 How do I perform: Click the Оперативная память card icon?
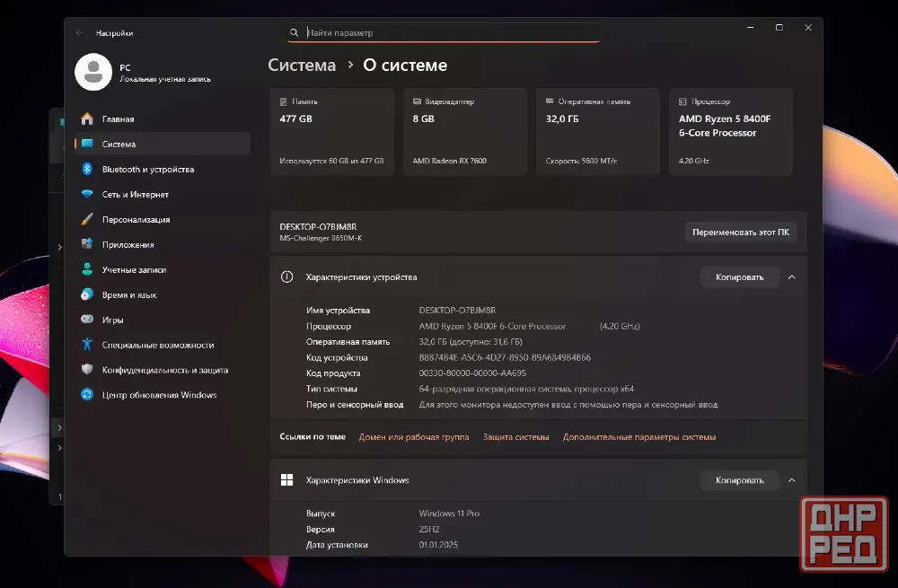[x=550, y=101]
